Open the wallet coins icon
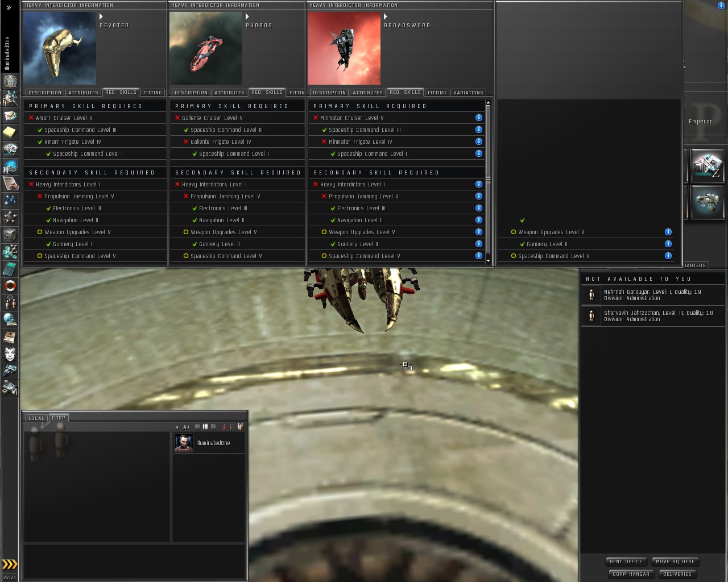Screen dimensions: 728x582 point(10,252)
